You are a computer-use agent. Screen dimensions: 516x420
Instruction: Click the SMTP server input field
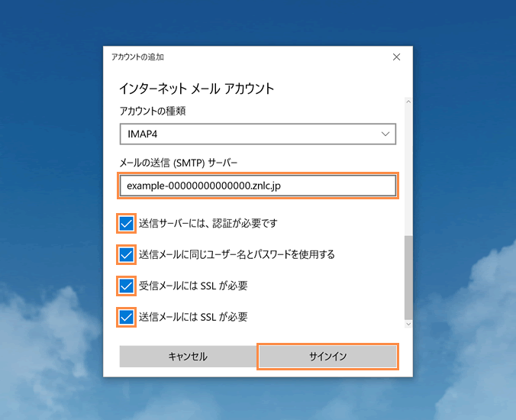click(258, 186)
